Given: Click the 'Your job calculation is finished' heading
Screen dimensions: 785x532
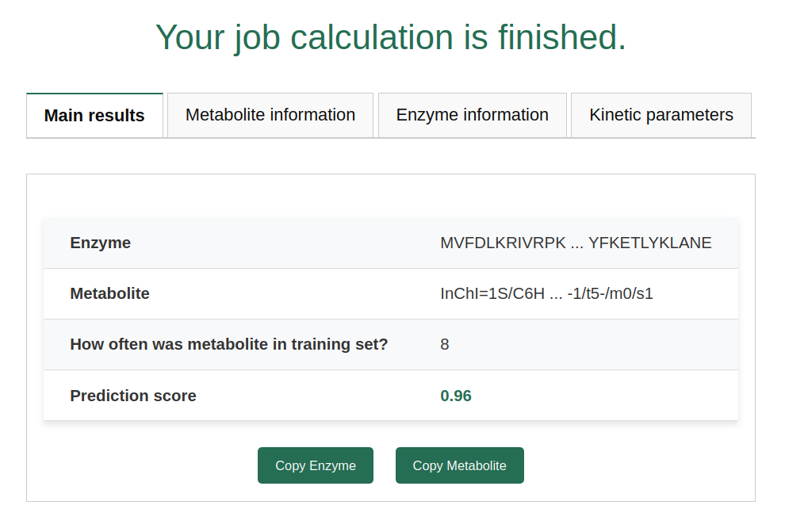Looking at the screenshot, I should pos(391,37).
